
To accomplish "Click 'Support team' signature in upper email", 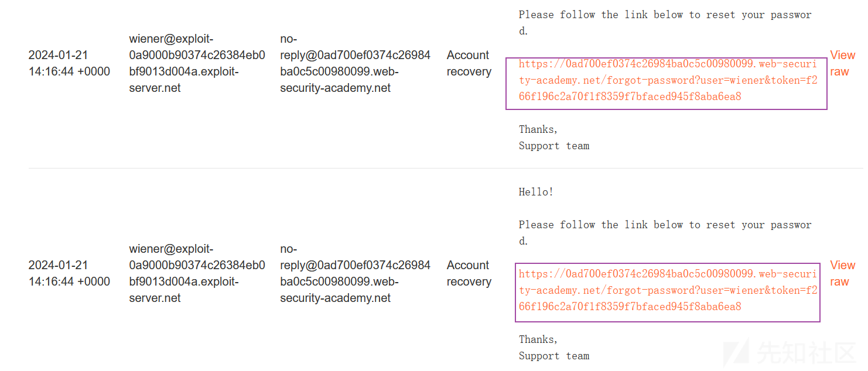I will point(554,146).
